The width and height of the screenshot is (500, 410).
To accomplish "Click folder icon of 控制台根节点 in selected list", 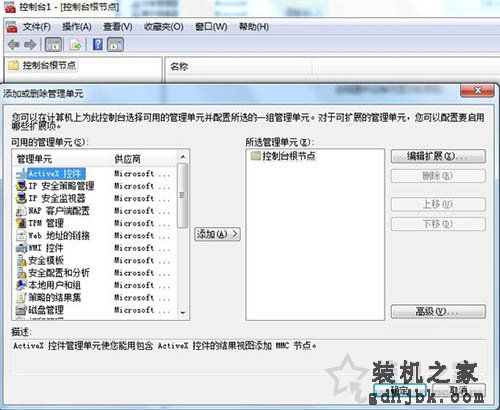I will pyautogui.click(x=256, y=156).
